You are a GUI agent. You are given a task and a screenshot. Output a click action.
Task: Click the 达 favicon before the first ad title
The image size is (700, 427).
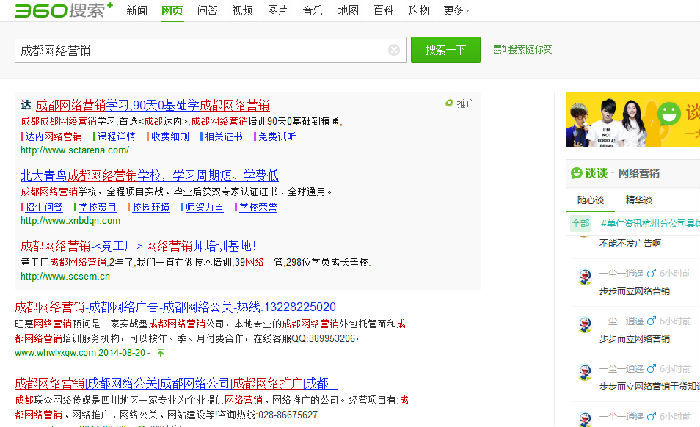click(x=26, y=105)
